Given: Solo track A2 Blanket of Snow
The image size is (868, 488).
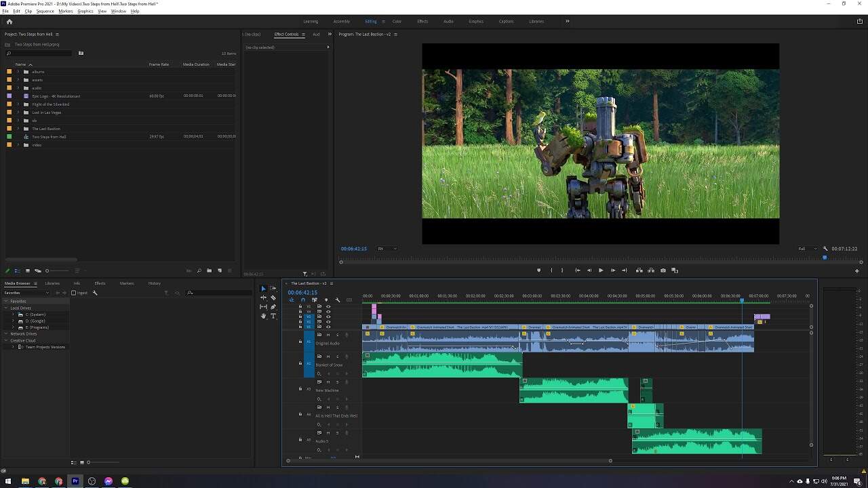Looking at the screenshot, I should [x=338, y=357].
